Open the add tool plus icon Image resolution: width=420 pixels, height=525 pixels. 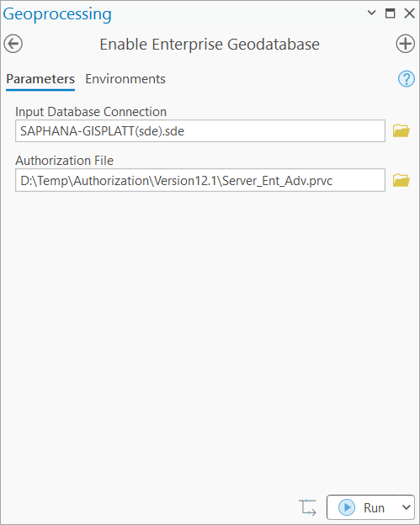pyautogui.click(x=405, y=44)
